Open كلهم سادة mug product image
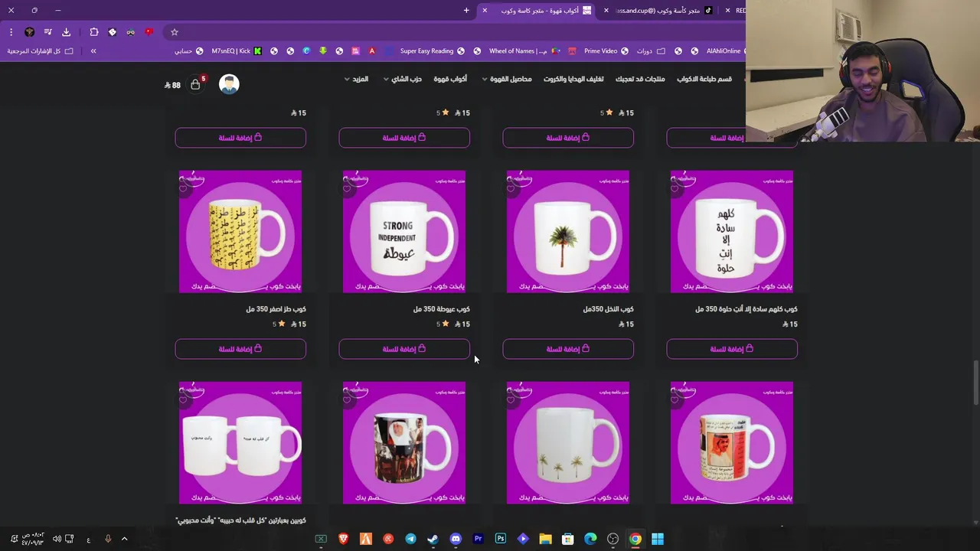Image resolution: width=980 pixels, height=551 pixels. (x=732, y=231)
